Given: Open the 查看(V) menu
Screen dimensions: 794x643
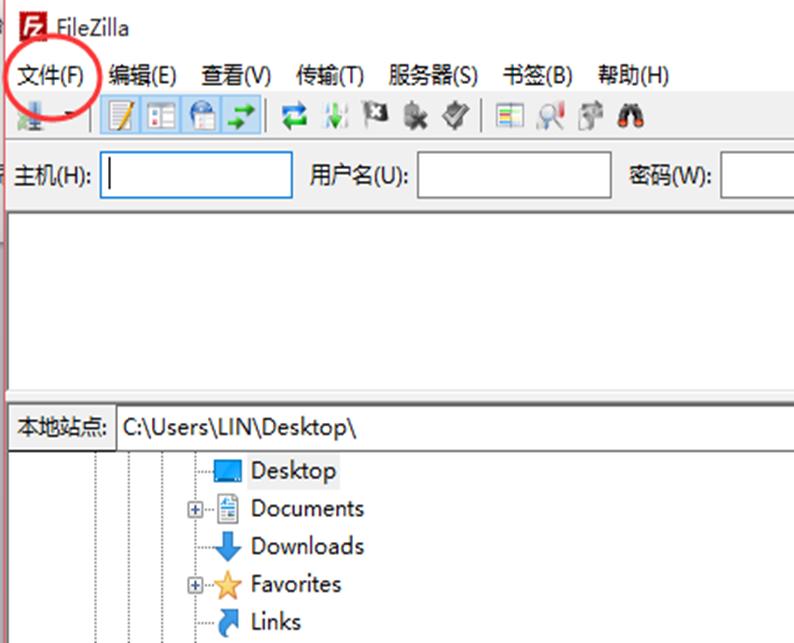Looking at the screenshot, I should (x=236, y=76).
